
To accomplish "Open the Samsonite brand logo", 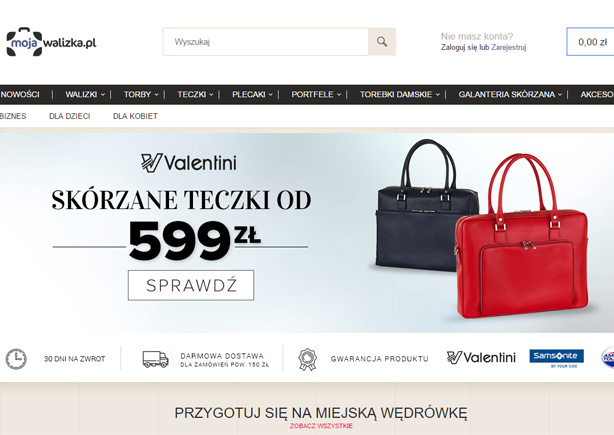I will pos(556,358).
